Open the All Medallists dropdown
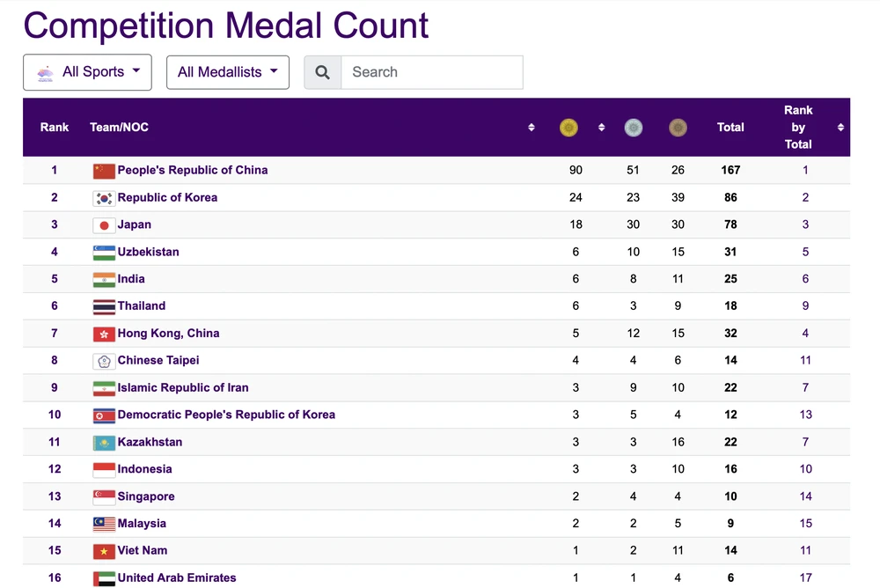Viewport: 880px width, 588px height. (228, 72)
